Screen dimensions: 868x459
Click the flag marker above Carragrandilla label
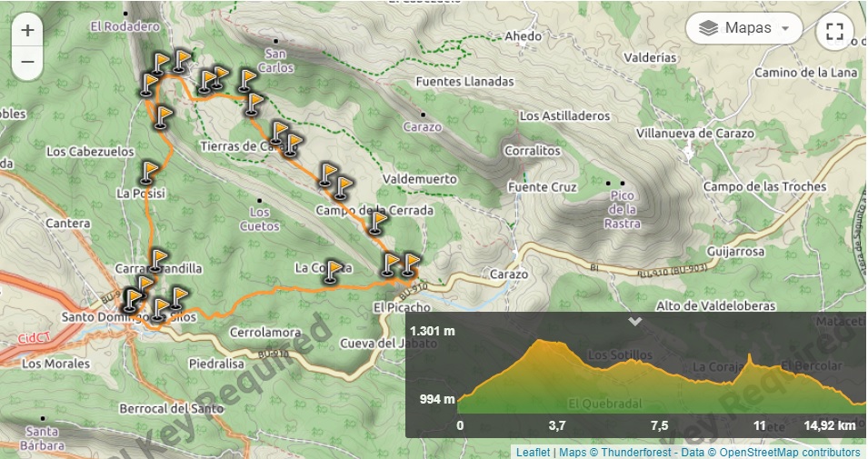click(x=158, y=261)
